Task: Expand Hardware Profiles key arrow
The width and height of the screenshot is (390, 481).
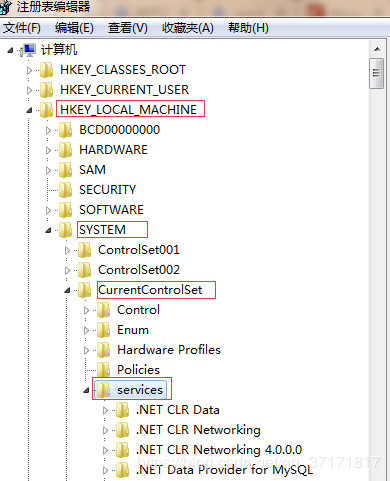Action: [86, 350]
